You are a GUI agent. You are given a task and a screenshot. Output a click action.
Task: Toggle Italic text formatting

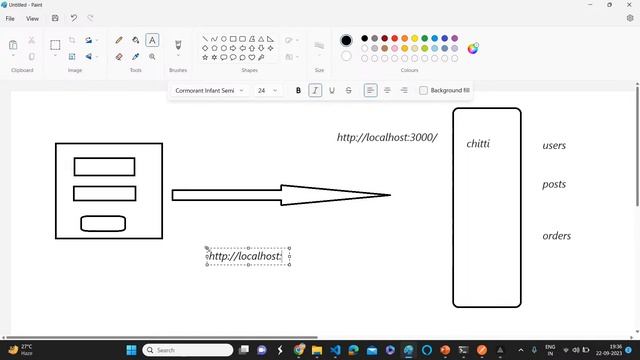tap(315, 90)
